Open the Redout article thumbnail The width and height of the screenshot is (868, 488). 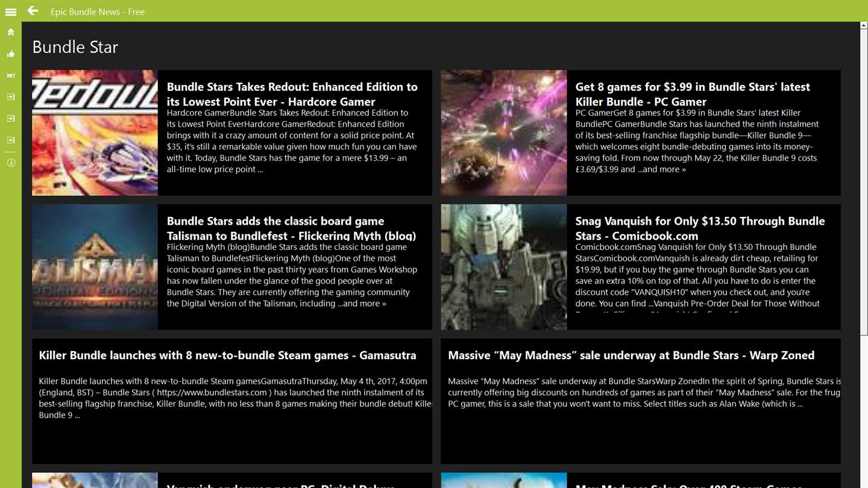pyautogui.click(x=95, y=133)
